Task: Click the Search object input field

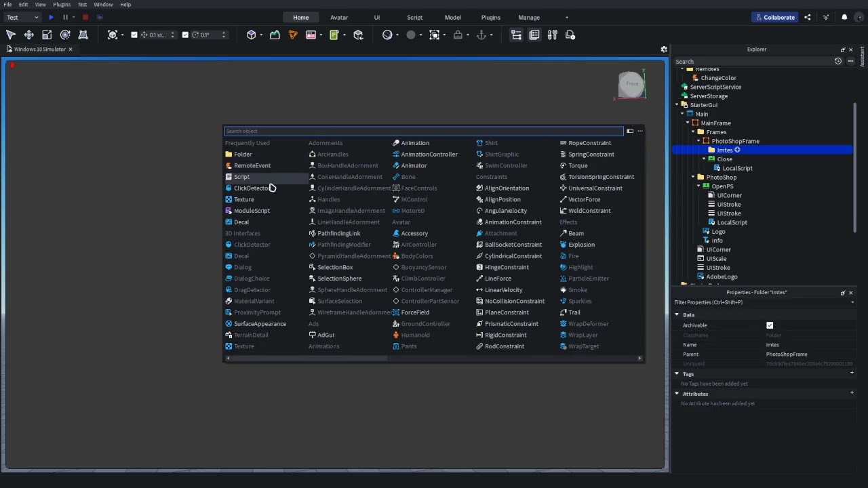Action: point(424,131)
